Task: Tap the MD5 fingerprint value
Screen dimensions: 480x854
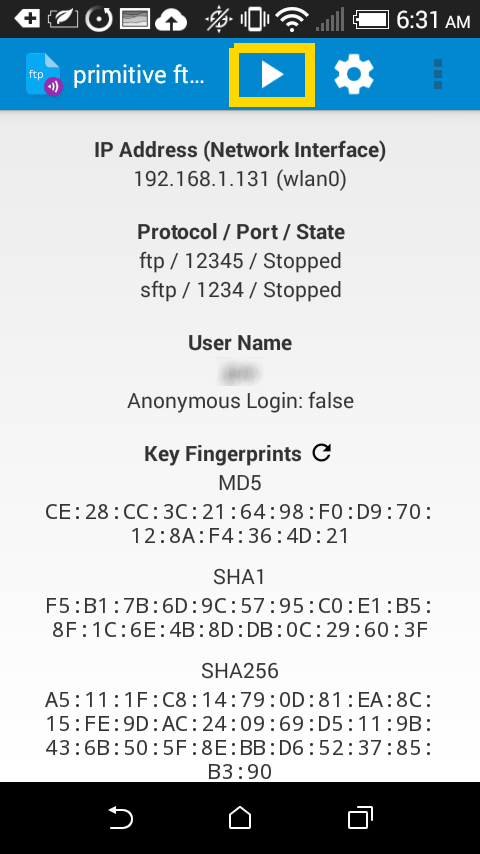Action: point(239,524)
